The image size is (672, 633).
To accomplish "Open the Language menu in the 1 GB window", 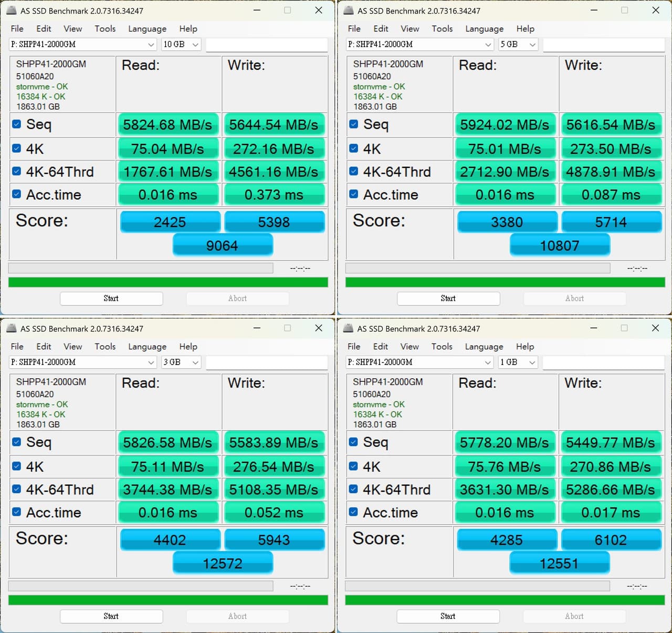I will pos(484,347).
